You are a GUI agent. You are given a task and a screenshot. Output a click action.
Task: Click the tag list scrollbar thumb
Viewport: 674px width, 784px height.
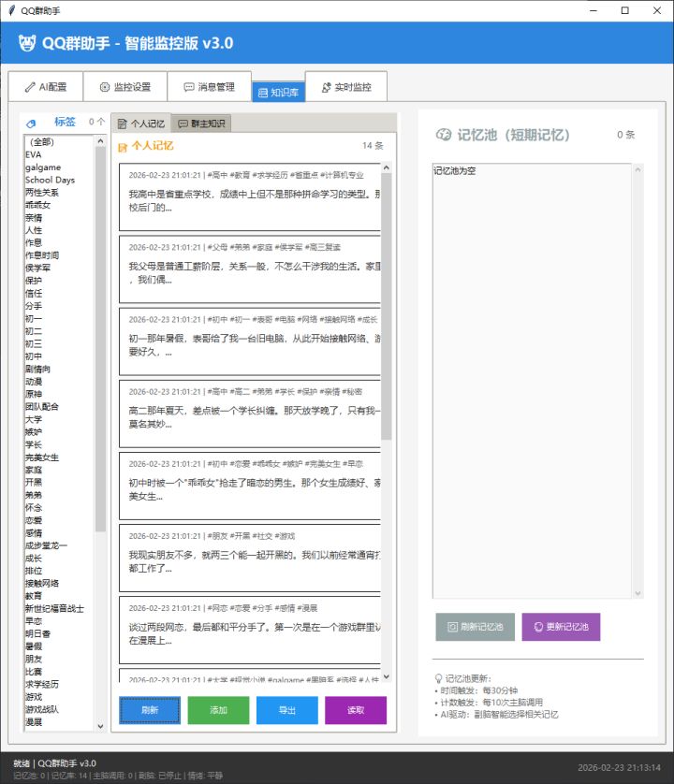point(100,339)
